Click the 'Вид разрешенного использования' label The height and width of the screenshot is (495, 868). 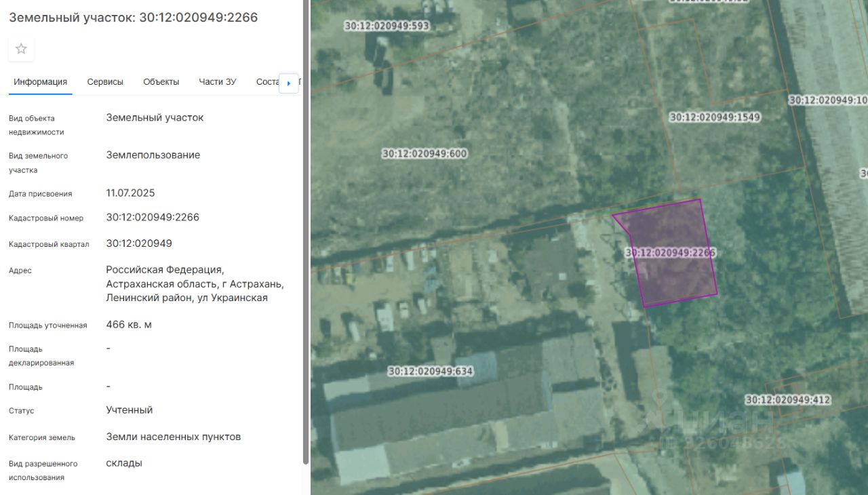pos(43,471)
